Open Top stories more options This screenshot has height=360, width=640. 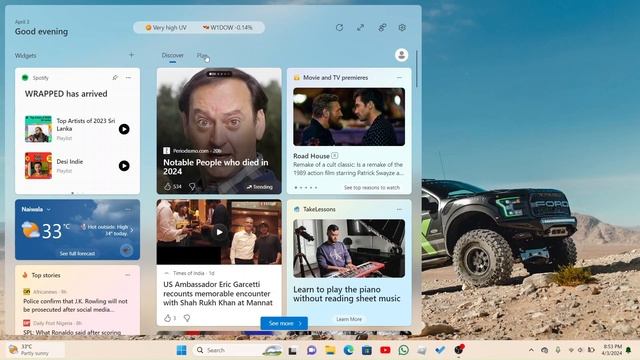[128, 275]
